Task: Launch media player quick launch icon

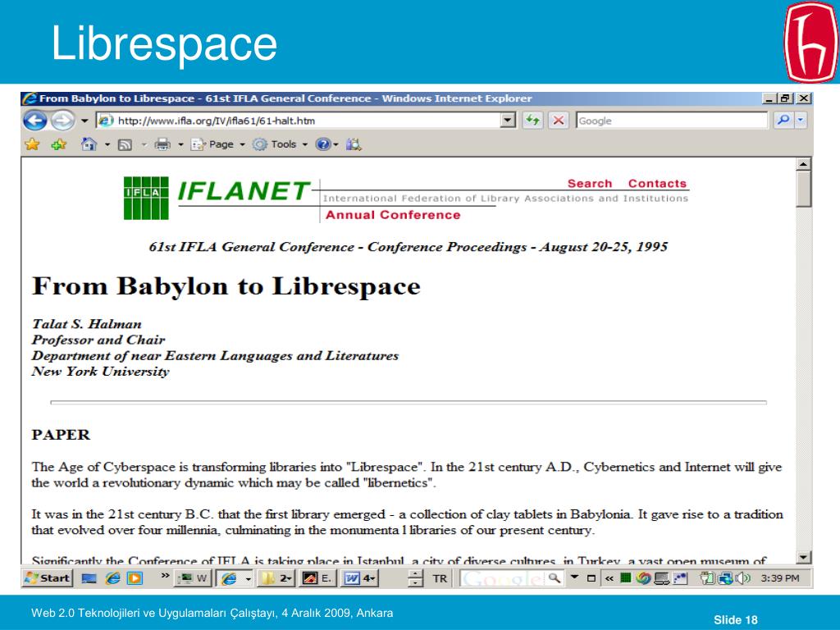Action: point(135,578)
